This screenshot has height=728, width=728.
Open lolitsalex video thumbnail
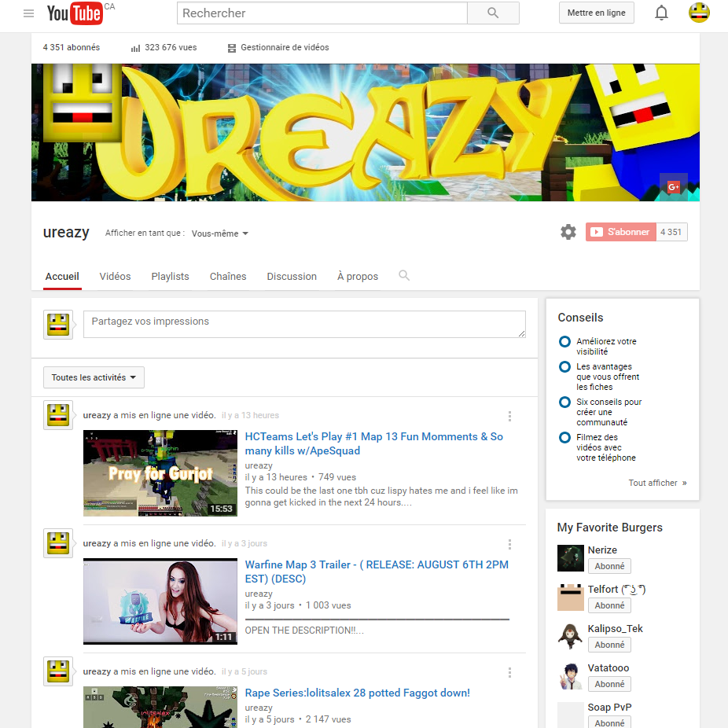(x=160, y=707)
